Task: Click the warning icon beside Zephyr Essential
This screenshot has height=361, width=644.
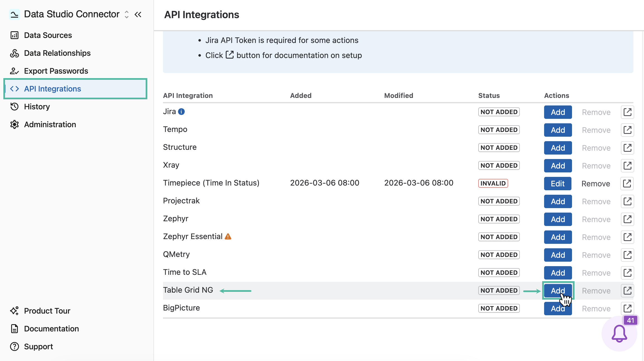Action: [x=228, y=237]
